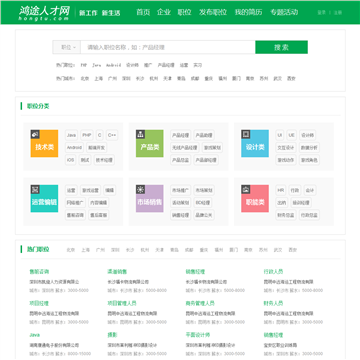Open 发布职位 in the top navigation
360x360 pixels.
point(213,12)
